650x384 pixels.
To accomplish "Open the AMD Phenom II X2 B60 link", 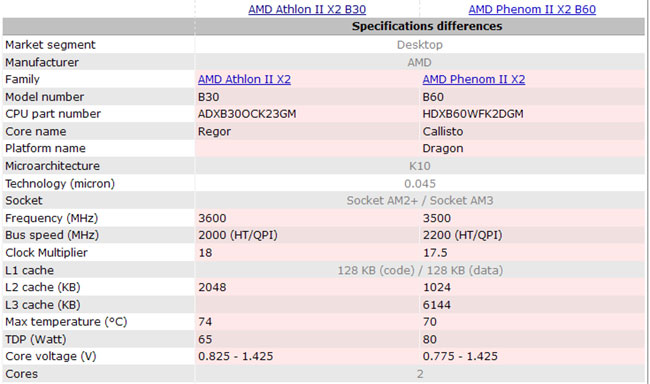I will coord(532,9).
